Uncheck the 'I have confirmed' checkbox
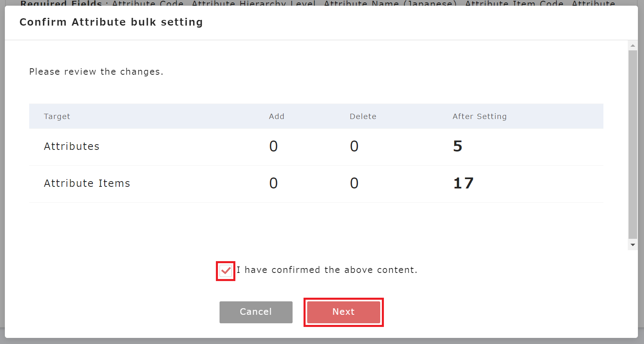This screenshot has height=344, width=644. tap(226, 270)
